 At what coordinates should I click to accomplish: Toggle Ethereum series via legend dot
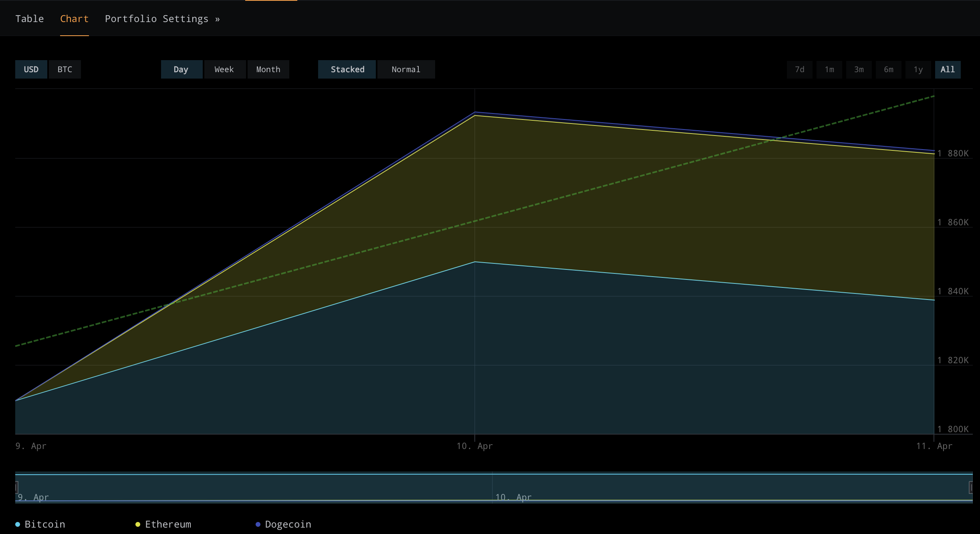138,524
